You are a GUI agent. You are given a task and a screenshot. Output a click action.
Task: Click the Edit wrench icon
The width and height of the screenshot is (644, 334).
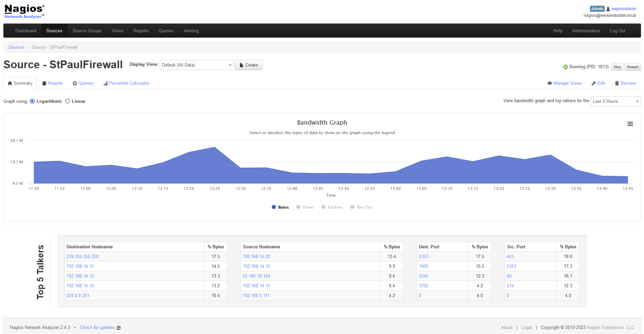594,83
